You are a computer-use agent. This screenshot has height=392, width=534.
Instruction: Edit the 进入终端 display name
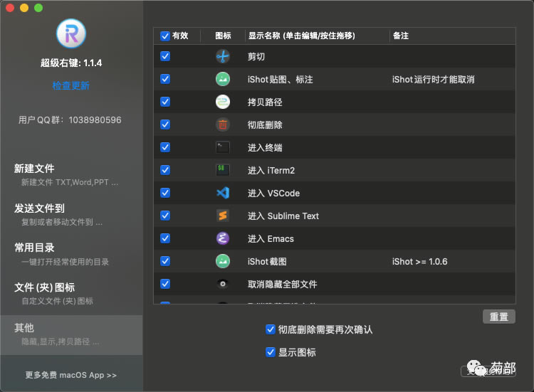265,148
